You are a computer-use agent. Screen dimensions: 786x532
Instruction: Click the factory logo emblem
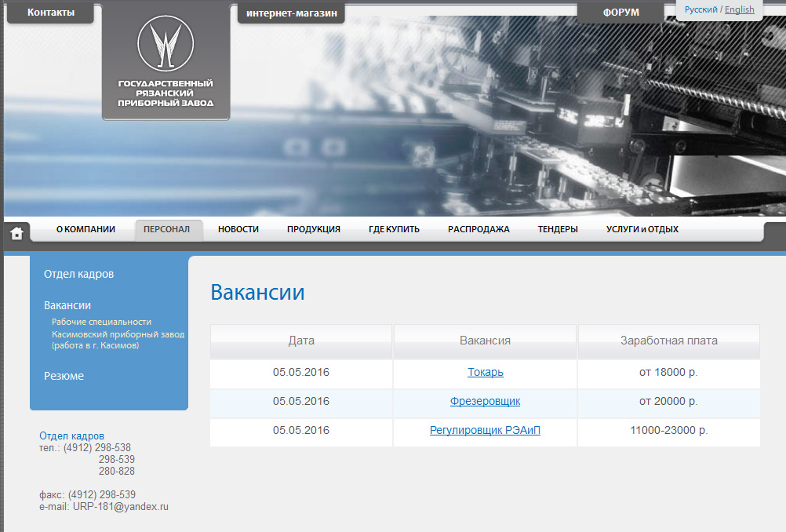pos(166,44)
